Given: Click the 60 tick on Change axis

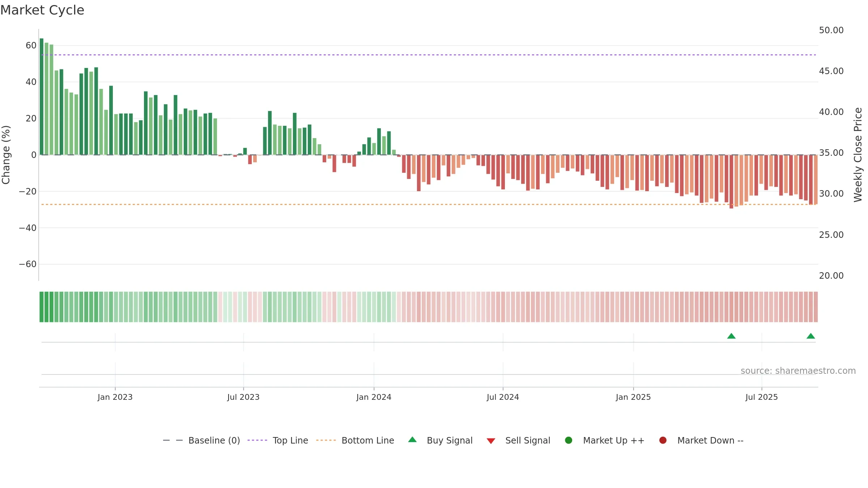Looking at the screenshot, I should click(31, 46).
